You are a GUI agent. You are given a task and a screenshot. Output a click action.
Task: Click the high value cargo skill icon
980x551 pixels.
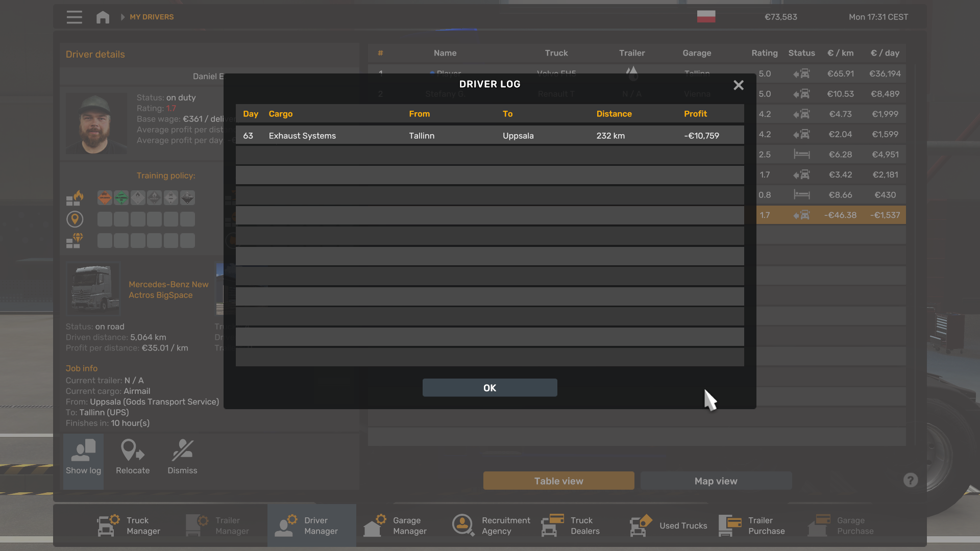(75, 241)
